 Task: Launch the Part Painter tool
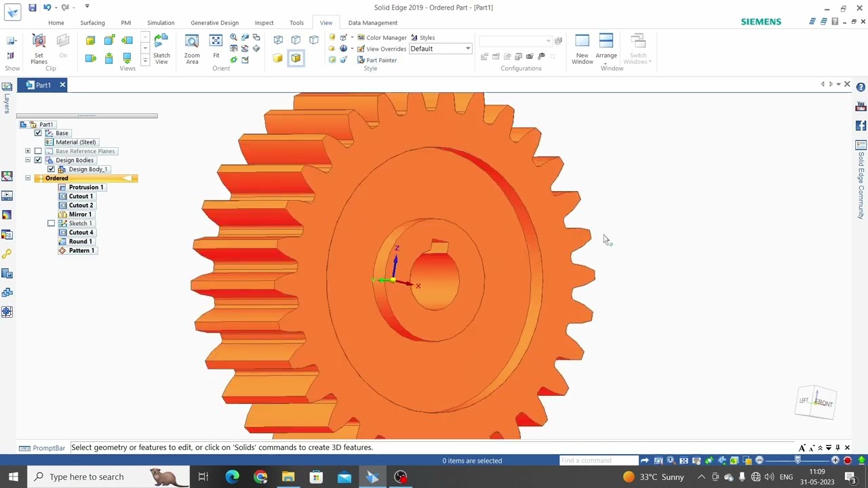pyautogui.click(x=376, y=60)
